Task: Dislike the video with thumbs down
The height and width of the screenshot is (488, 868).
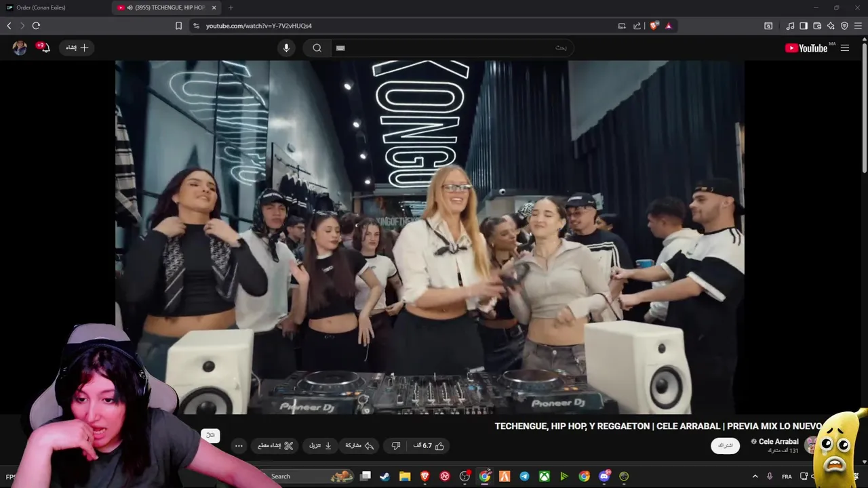Action: click(396, 446)
